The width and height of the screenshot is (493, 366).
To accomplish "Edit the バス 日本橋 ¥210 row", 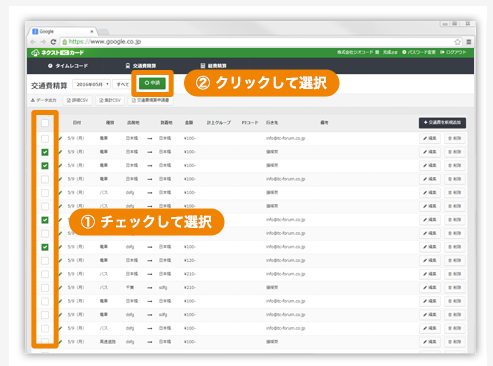I will pos(430,274).
